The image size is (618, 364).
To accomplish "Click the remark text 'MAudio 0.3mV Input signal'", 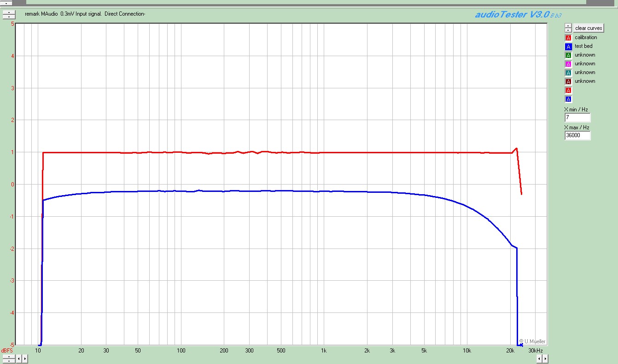I will [71, 14].
